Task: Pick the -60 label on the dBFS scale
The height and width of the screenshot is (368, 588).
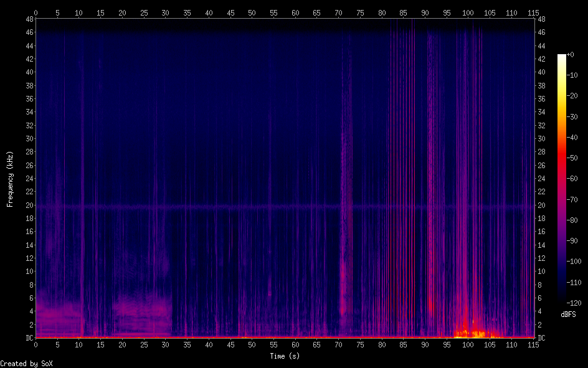Action: pos(571,178)
